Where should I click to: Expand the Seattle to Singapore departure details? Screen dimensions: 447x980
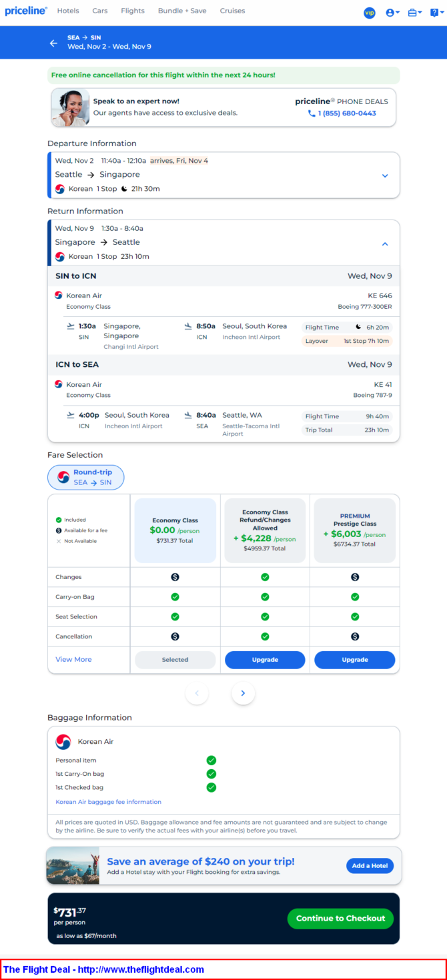click(x=385, y=175)
